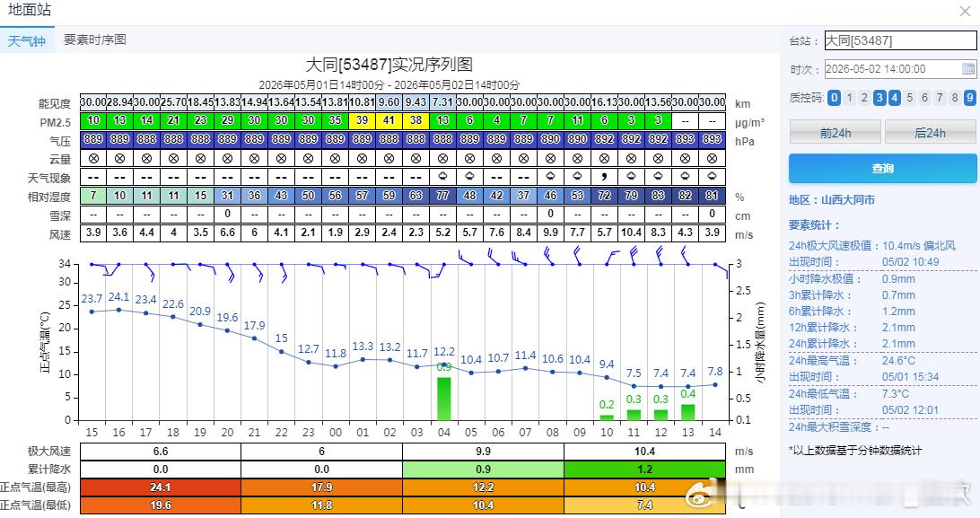Enable quality control code 9
Screen dimensions: 980x518
[x=969, y=98]
